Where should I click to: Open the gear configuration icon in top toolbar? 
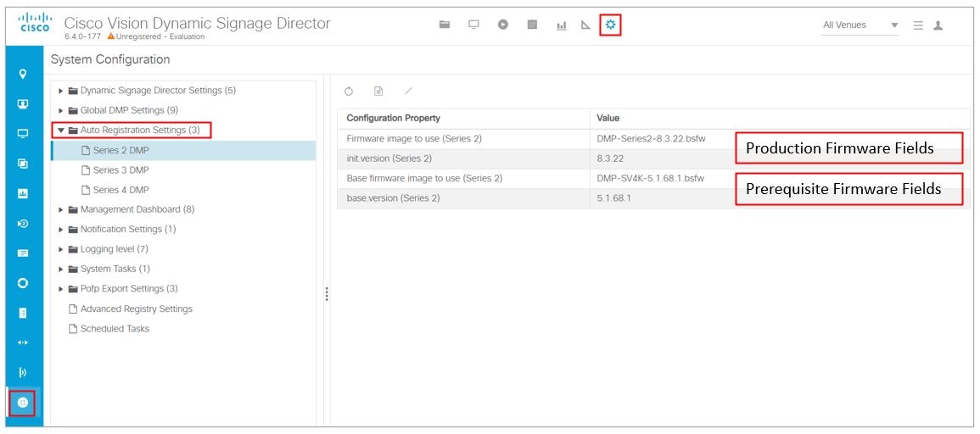pos(611,25)
